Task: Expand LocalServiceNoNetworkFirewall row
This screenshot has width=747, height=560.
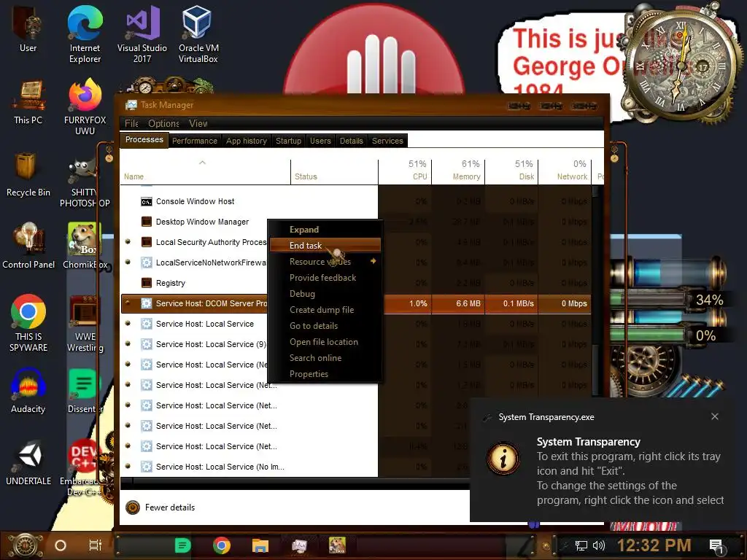Action: pos(128,262)
